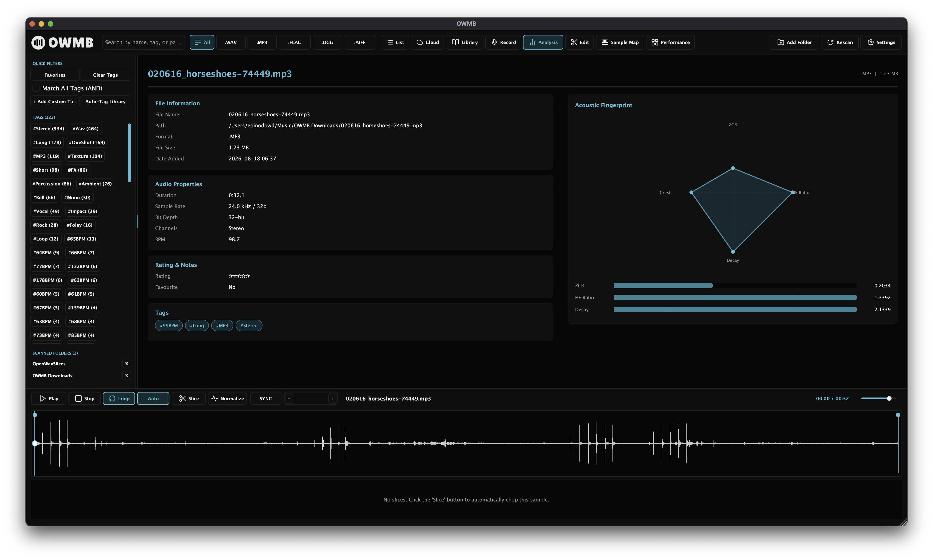Image resolution: width=933 pixels, height=560 pixels.
Task: Filter by #Texture (104) tag
Action: (x=84, y=156)
